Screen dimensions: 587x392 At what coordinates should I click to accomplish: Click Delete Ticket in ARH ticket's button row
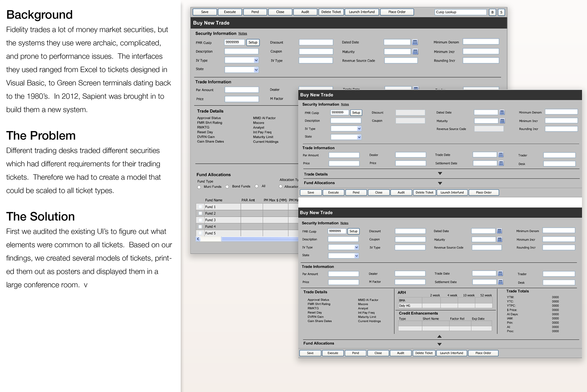click(x=424, y=353)
